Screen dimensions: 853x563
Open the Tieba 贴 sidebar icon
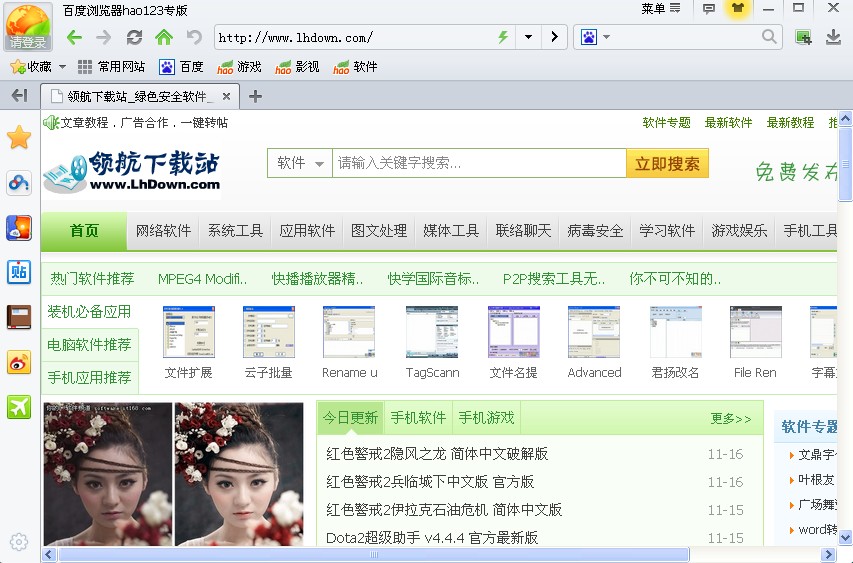click(x=19, y=272)
